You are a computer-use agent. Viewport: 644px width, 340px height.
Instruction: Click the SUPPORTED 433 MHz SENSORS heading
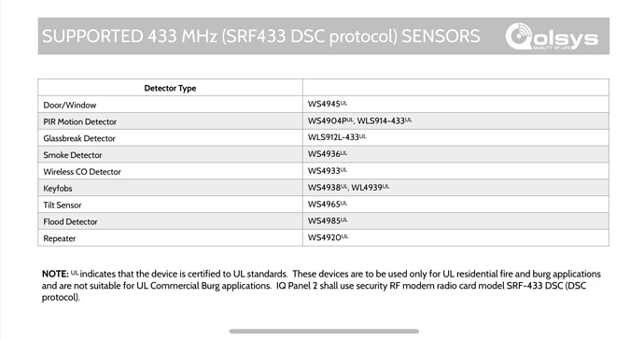point(261,36)
